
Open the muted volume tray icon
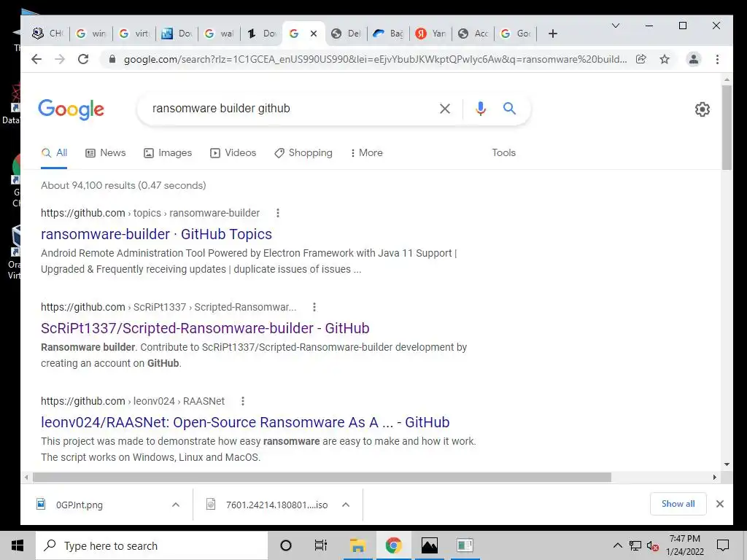653,545
